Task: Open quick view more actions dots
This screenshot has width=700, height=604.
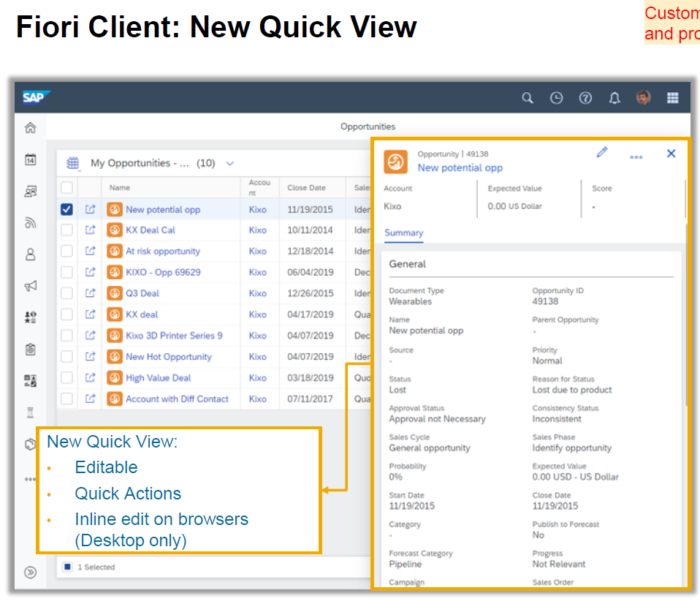Action: pos(636,156)
